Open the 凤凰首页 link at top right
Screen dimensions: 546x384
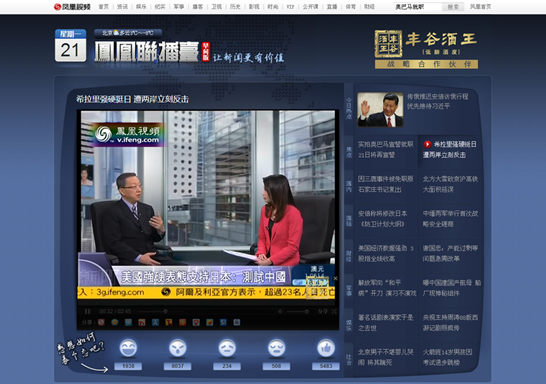481,7
